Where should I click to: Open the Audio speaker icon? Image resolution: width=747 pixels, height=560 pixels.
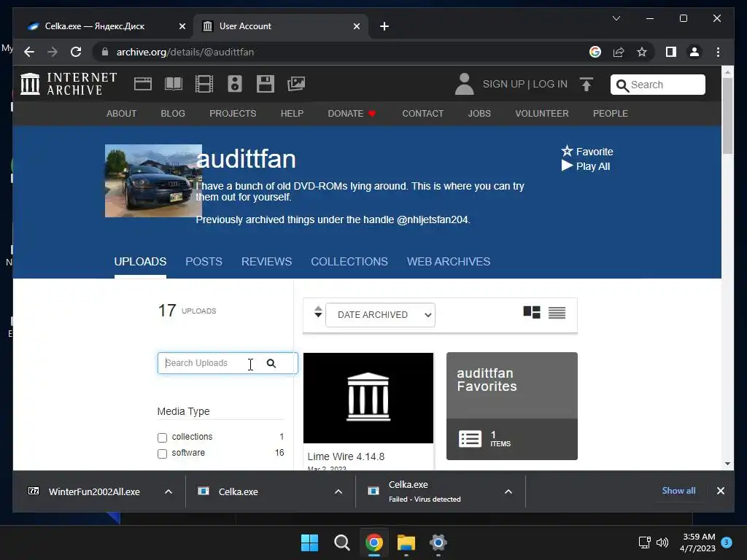(x=234, y=84)
